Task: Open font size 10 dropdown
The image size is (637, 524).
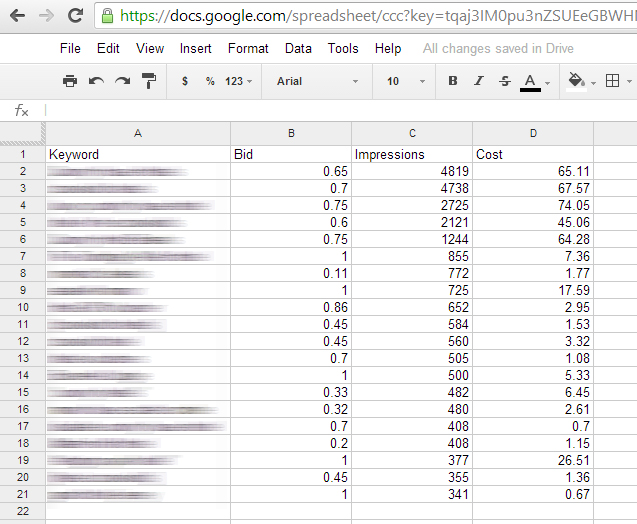Action: [x=405, y=81]
